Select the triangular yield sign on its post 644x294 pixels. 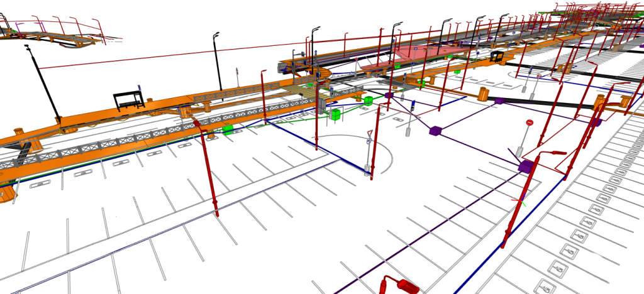(x=370, y=133)
